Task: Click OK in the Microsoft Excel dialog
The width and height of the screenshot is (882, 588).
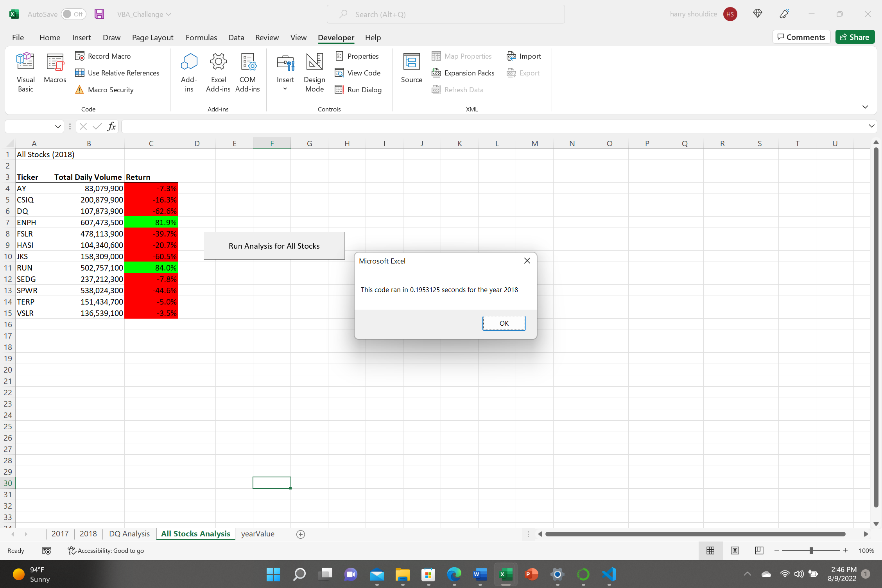Action: 504,323
